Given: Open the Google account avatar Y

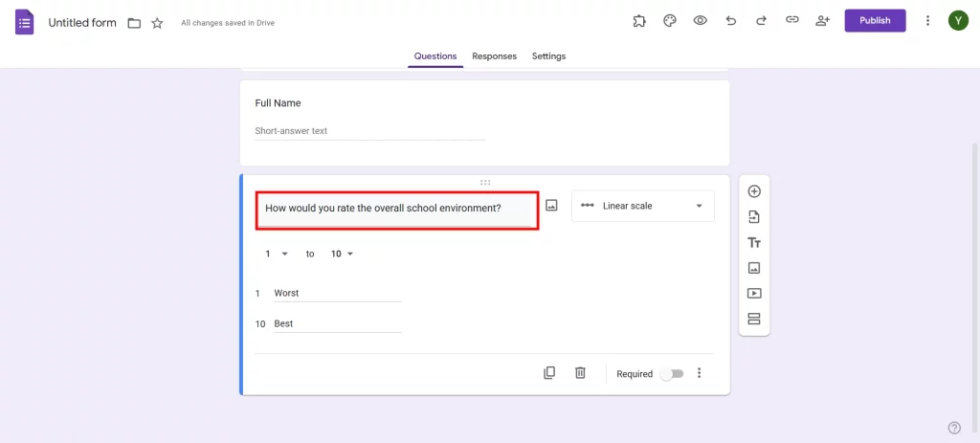Looking at the screenshot, I should click(x=957, y=21).
